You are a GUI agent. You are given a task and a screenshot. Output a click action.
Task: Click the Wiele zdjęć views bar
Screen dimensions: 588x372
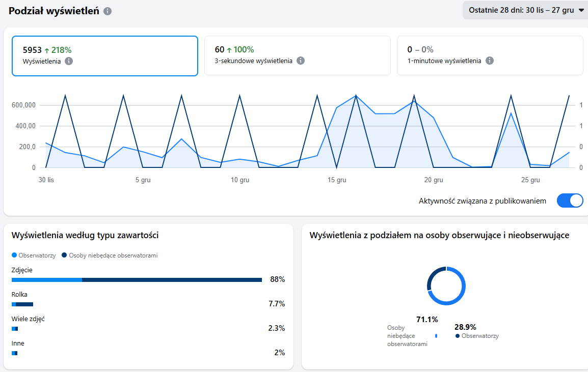tap(15, 328)
